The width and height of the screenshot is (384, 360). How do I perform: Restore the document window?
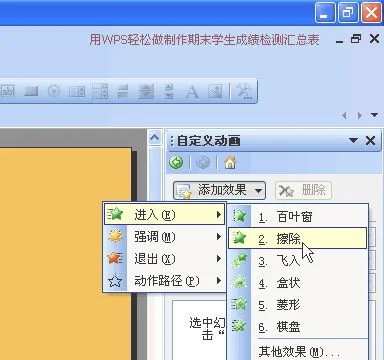356,39
